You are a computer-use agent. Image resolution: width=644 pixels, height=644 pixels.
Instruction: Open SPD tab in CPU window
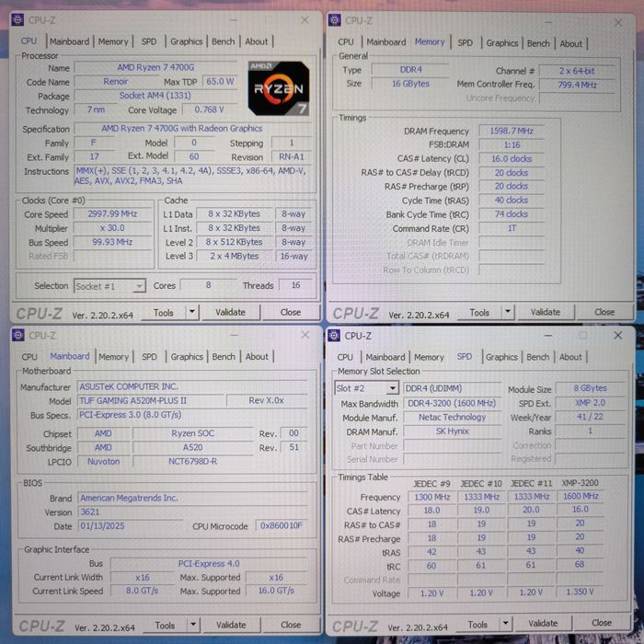[x=149, y=41]
